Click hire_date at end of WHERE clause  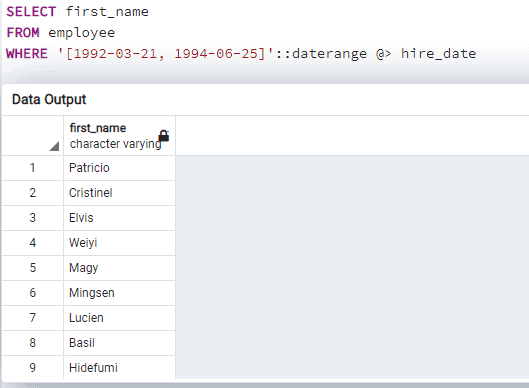click(x=438, y=54)
